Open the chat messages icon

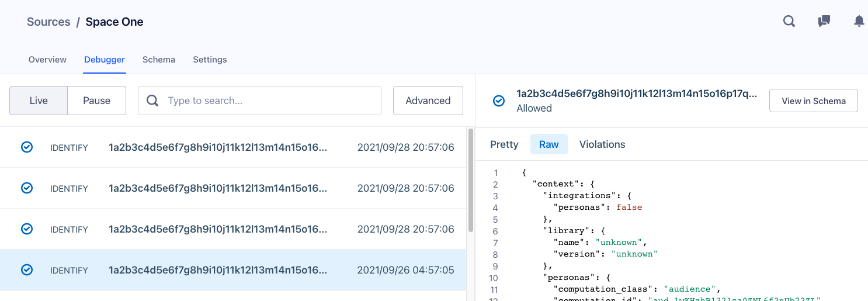tap(824, 22)
